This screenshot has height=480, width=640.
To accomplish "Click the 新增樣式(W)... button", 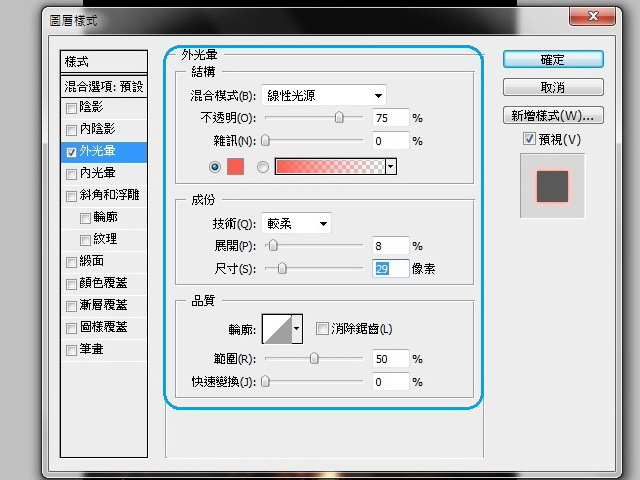I will coord(553,115).
